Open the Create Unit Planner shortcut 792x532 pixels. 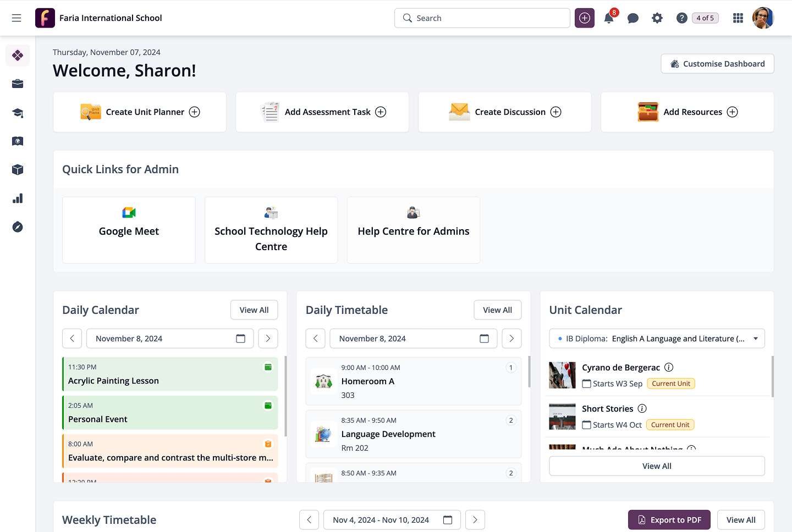click(140, 112)
